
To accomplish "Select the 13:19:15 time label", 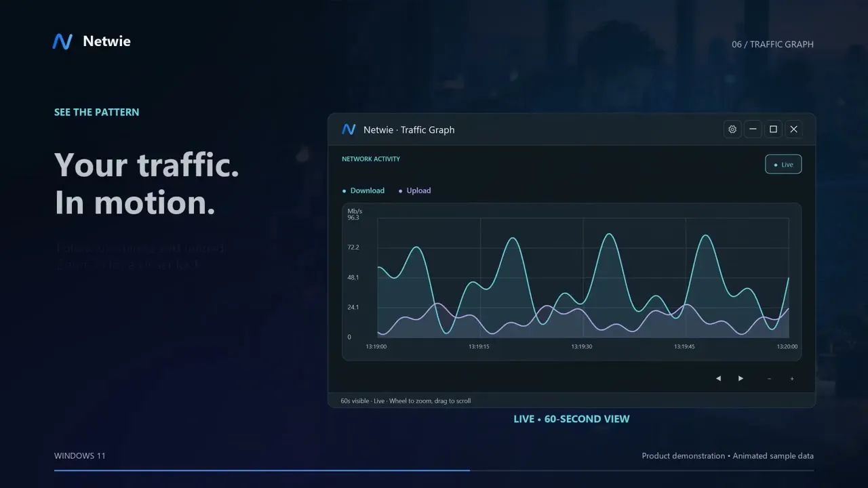I will tap(479, 346).
